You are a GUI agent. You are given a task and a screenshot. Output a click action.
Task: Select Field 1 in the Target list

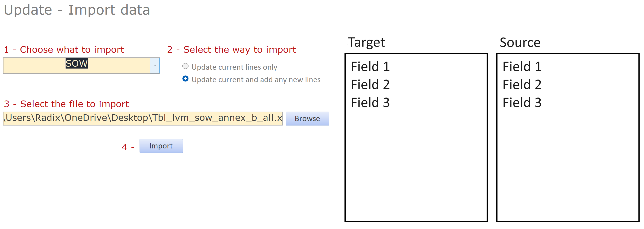[x=370, y=67]
